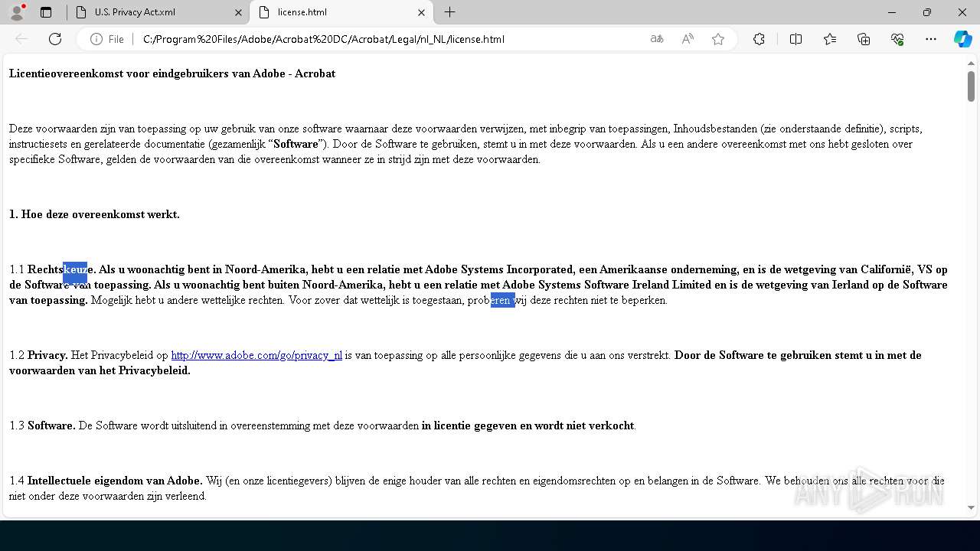Click the heading '1. Hoe deze overeenkomst werkt.'
The width and height of the screenshot is (980, 551).
click(94, 214)
